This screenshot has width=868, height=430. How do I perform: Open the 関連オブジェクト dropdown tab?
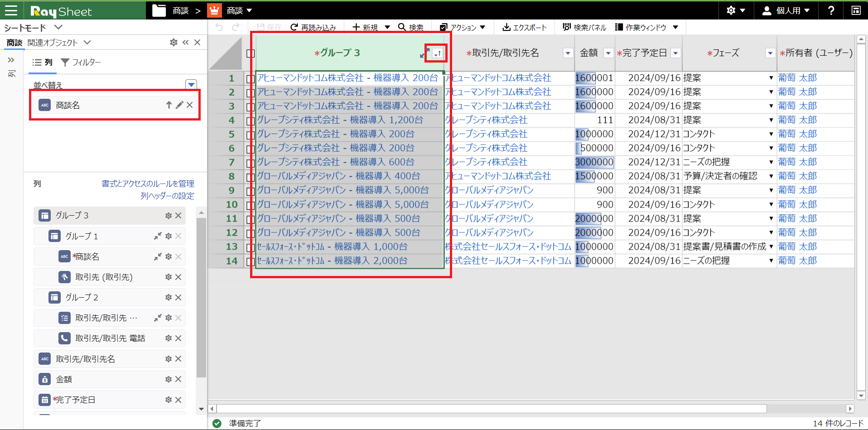tap(59, 43)
